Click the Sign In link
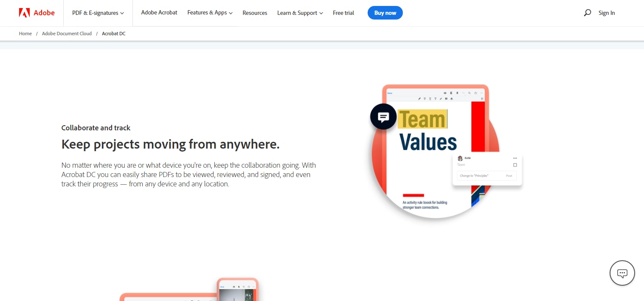 tap(607, 13)
